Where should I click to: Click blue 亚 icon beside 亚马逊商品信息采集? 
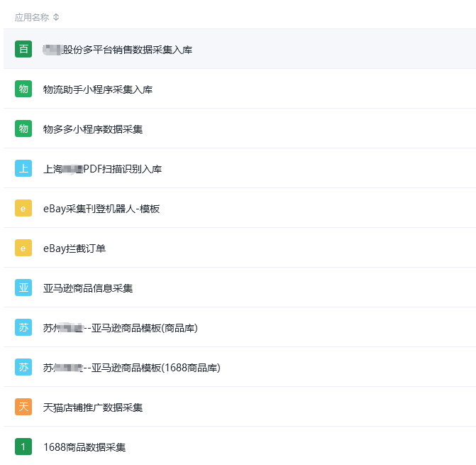[23, 288]
